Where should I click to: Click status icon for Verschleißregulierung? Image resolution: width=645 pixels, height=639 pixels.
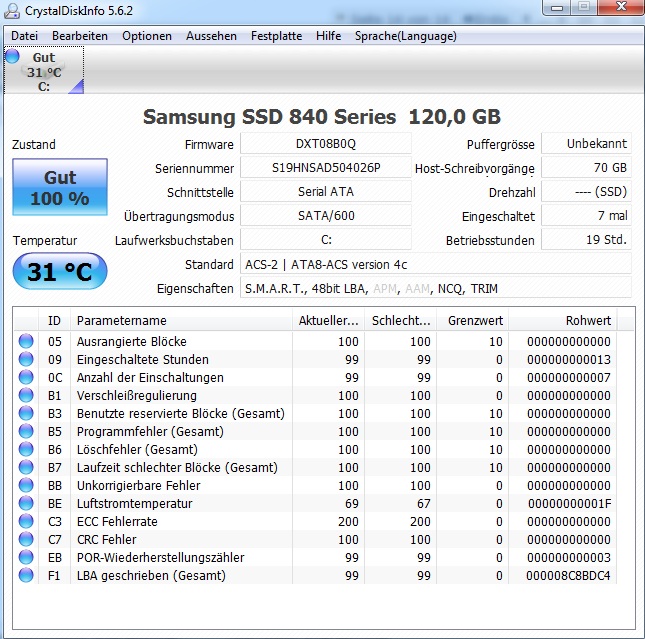(26, 395)
